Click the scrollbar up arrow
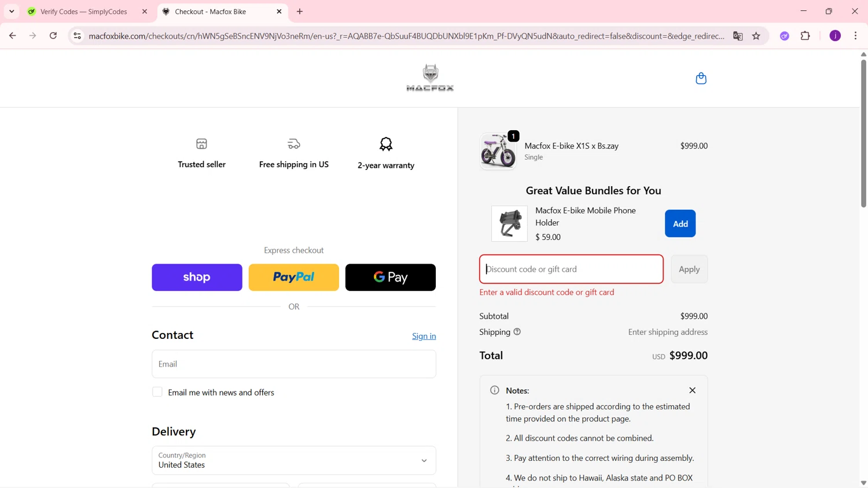This screenshot has width=868, height=488. (x=863, y=54)
